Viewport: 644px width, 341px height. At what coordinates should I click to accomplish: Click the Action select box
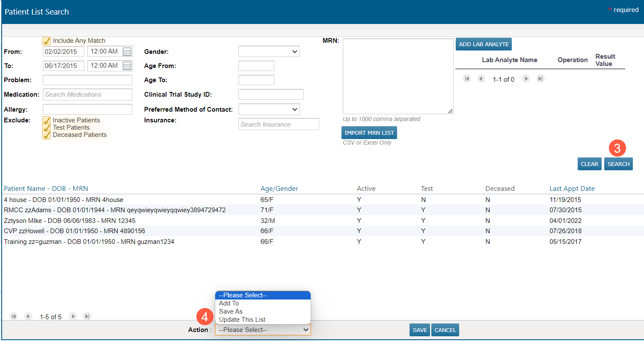coord(263,330)
